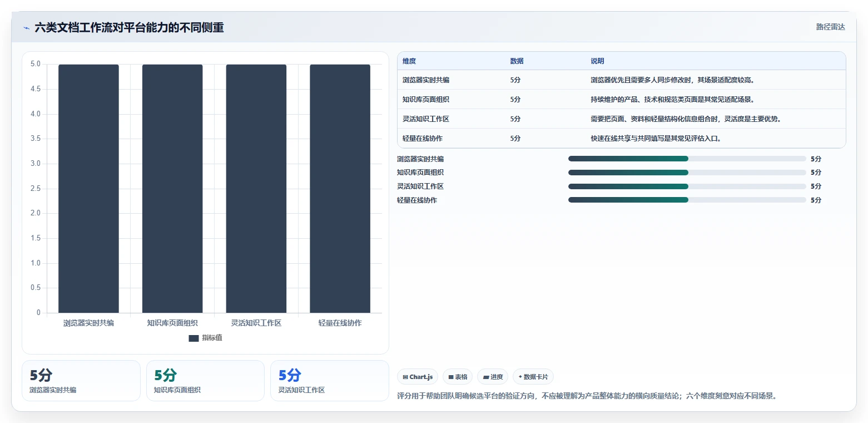The image size is (868, 423).
Task: Click the 数据 column header
Action: click(517, 61)
